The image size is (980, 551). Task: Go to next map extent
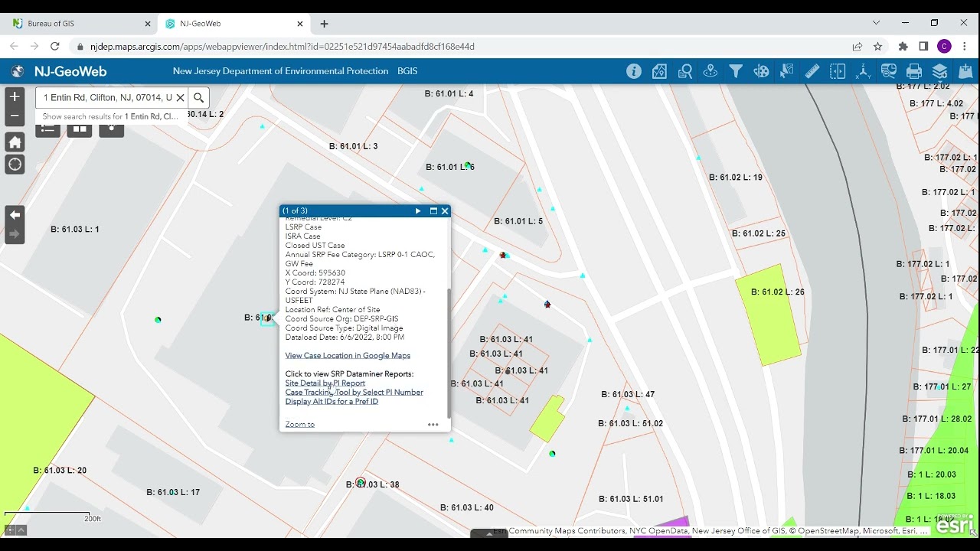[x=15, y=234]
